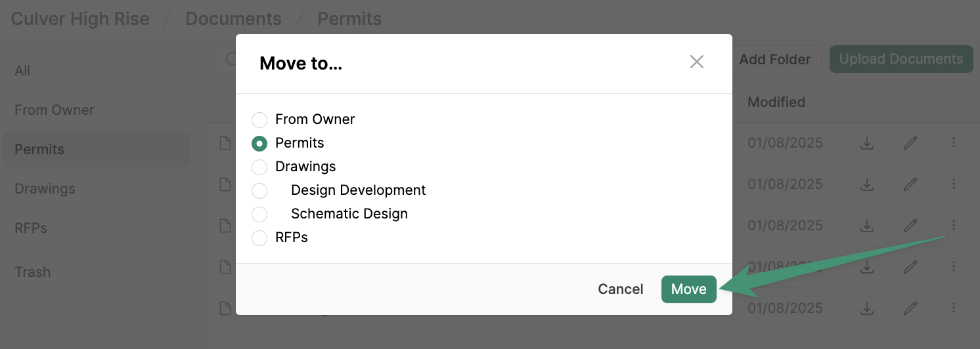Screen dimensions: 980x349
Task: Click the download icon on the last row
Action: 867,308
